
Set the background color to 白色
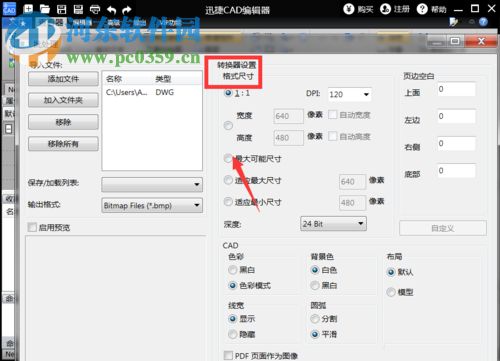(315, 270)
